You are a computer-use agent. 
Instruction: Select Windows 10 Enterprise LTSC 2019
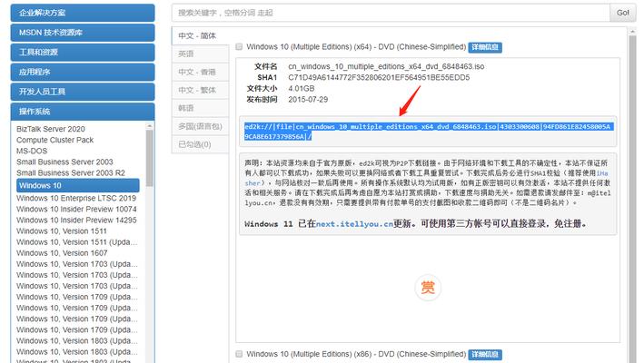76,198
